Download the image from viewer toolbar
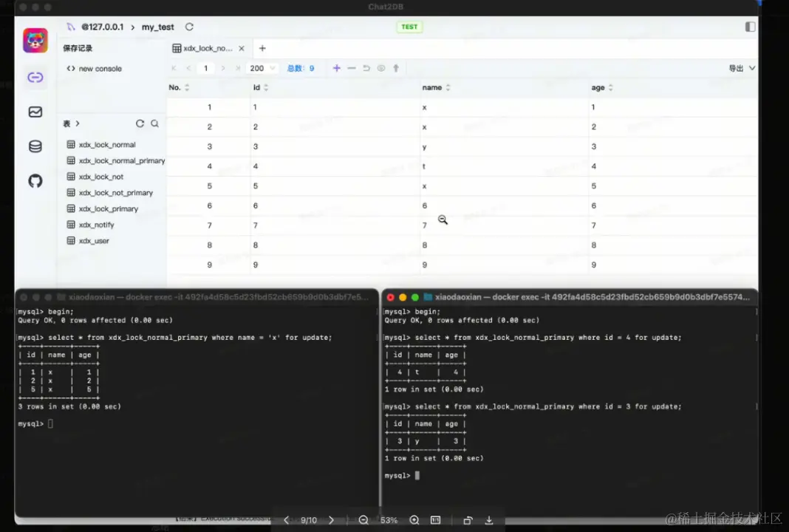The width and height of the screenshot is (789, 532). pyautogui.click(x=488, y=520)
